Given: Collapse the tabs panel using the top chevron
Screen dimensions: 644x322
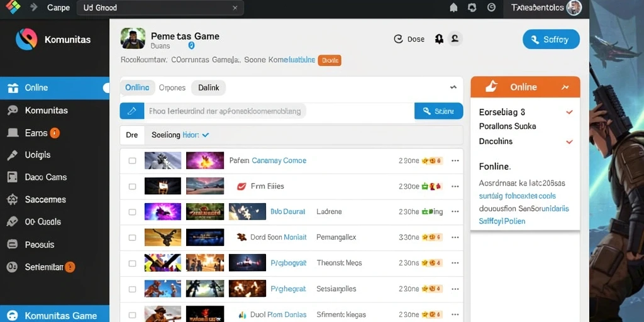Looking at the screenshot, I should coord(453,87).
